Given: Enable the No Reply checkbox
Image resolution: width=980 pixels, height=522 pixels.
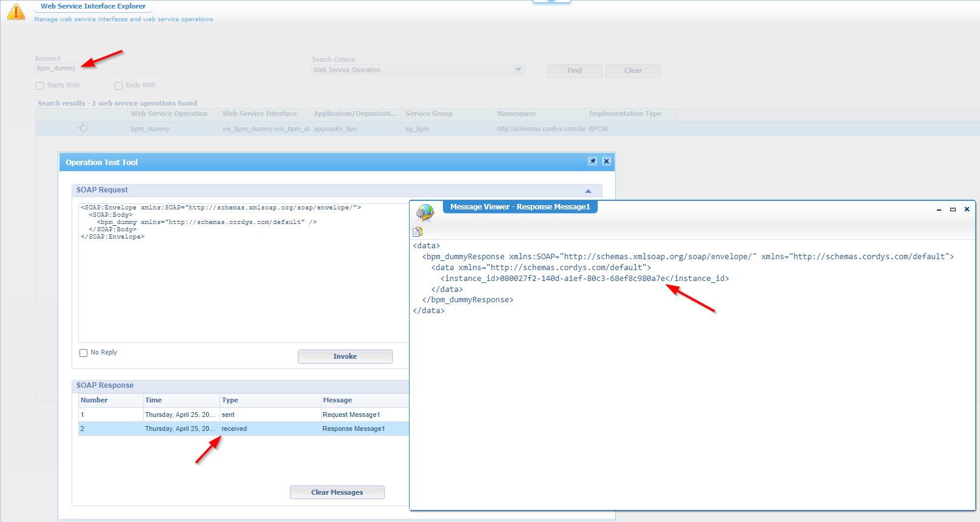Looking at the screenshot, I should coord(84,353).
